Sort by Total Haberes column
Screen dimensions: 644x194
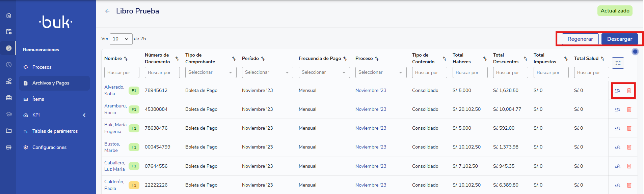pos(485,59)
